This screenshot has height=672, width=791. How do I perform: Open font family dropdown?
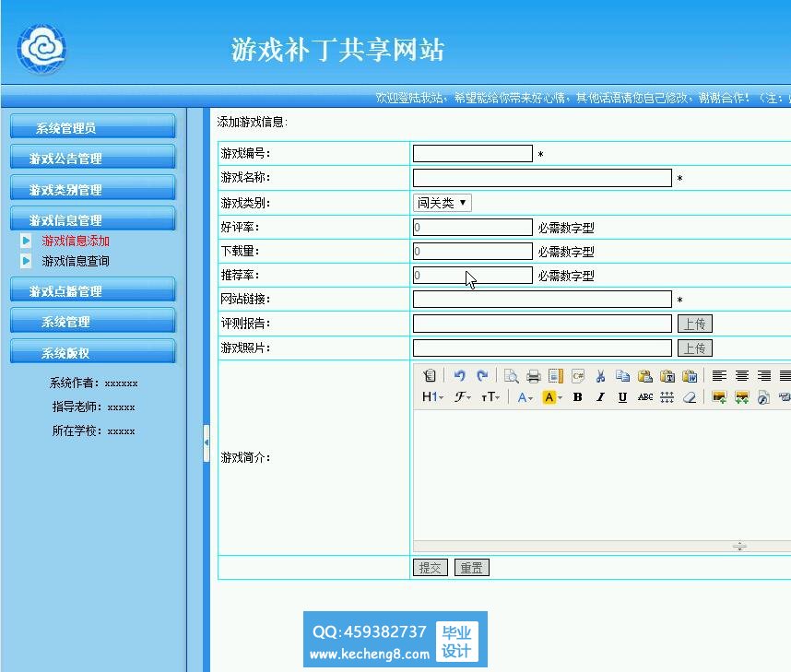click(x=462, y=397)
